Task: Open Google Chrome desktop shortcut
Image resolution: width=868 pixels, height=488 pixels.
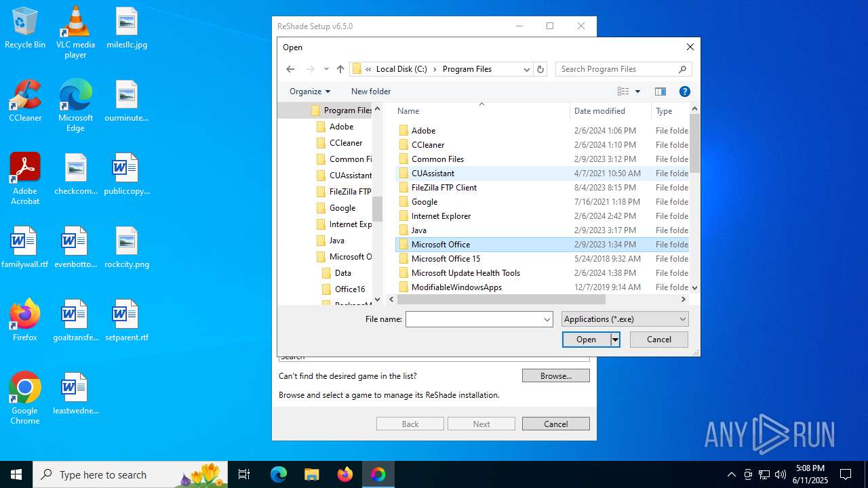Action: pos(25,399)
